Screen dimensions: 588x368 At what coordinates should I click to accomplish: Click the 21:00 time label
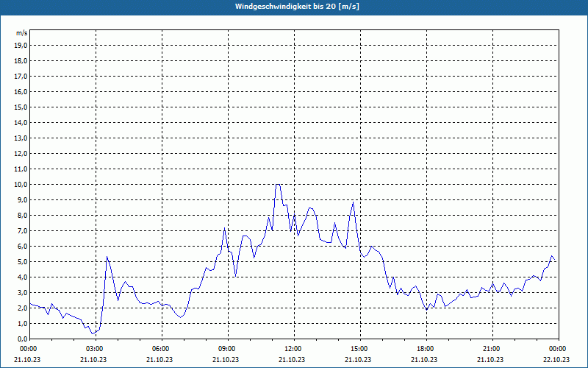490,349
